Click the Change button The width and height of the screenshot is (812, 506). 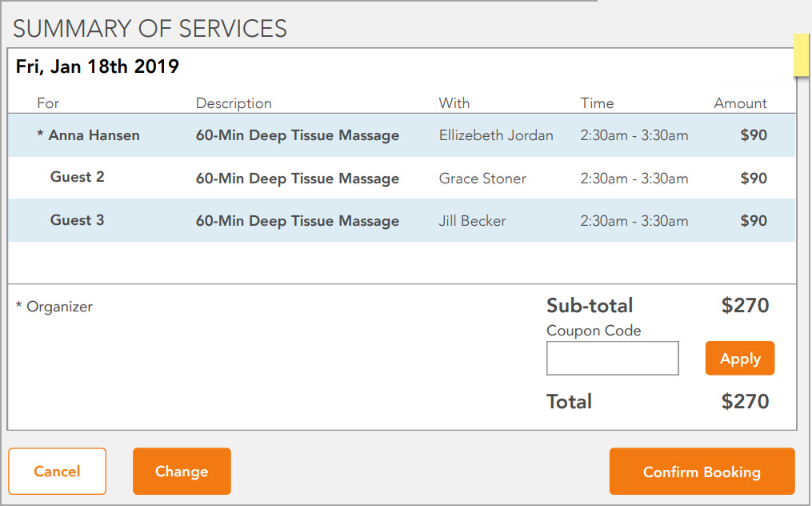click(x=182, y=472)
